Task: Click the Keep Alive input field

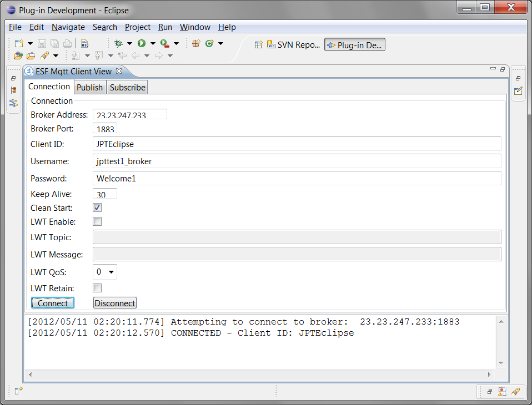Action: [x=105, y=194]
